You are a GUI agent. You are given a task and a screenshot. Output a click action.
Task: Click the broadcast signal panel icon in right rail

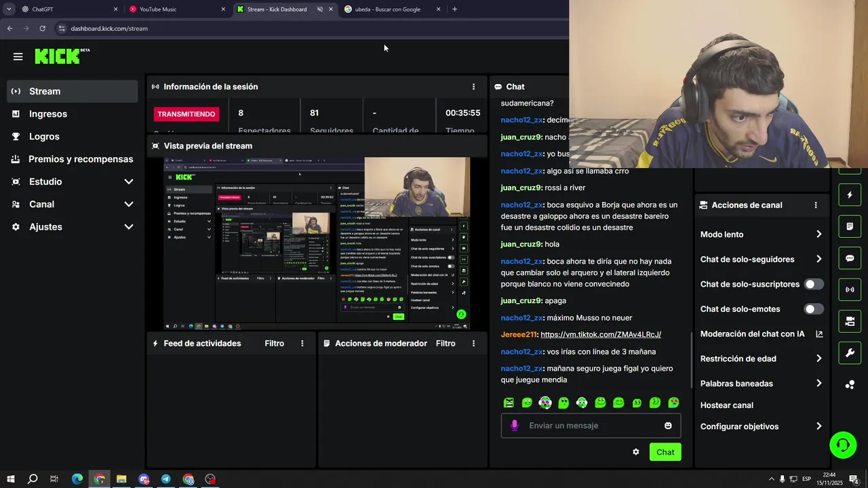pos(850,290)
